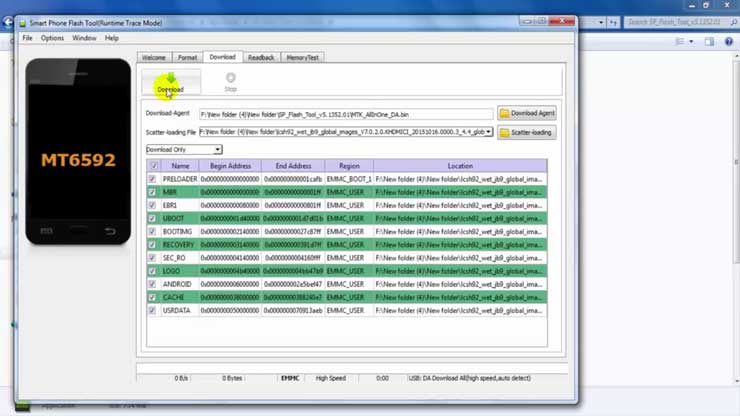Open the Explorer view options dropdown arrow
Viewport: 740px width, 416px height.
click(x=691, y=42)
